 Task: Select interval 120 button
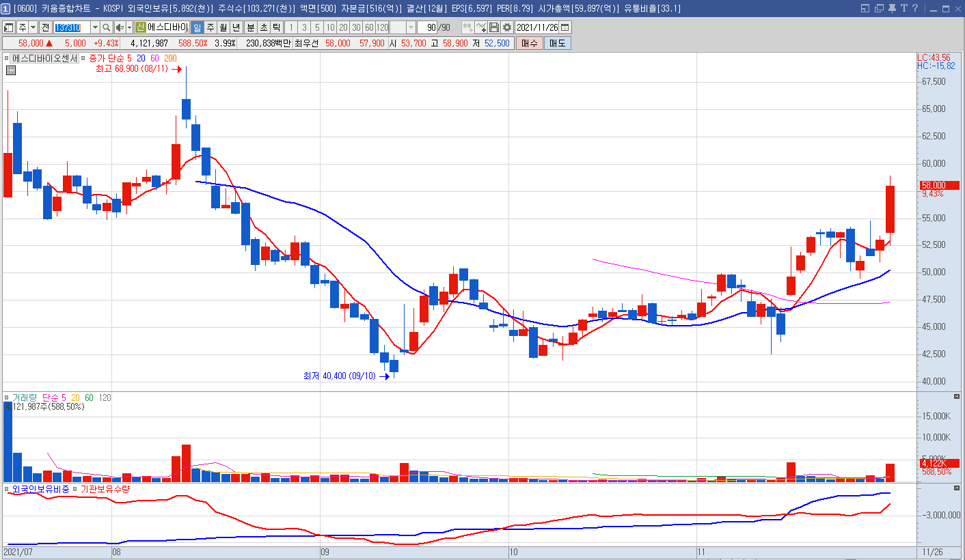click(x=382, y=27)
